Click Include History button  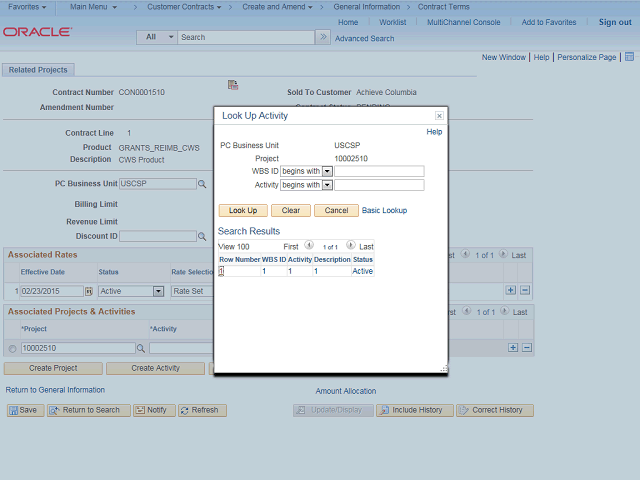point(415,410)
